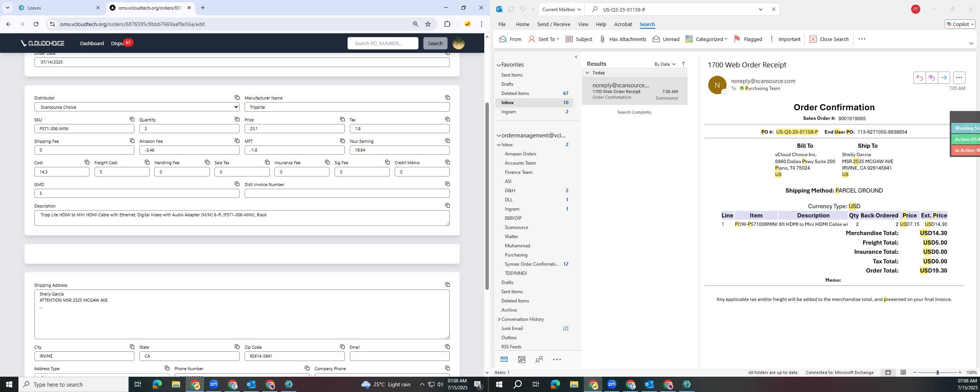Switch to Outlook Mail view icon

coord(504,359)
